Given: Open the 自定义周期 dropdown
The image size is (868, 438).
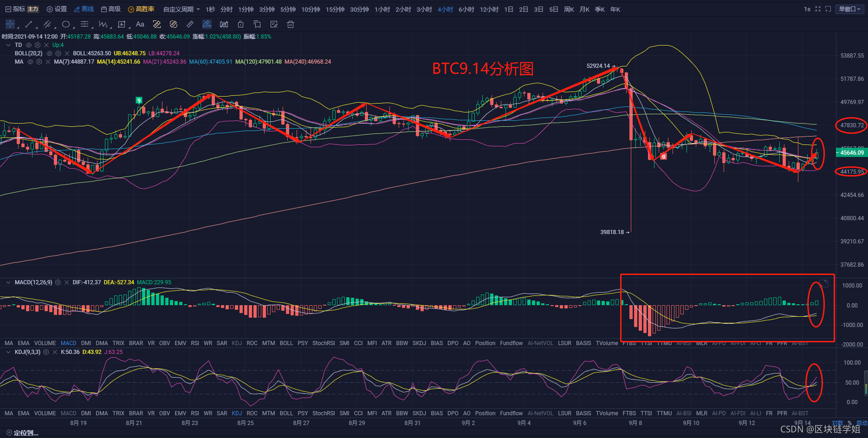Looking at the screenshot, I should [181, 9].
